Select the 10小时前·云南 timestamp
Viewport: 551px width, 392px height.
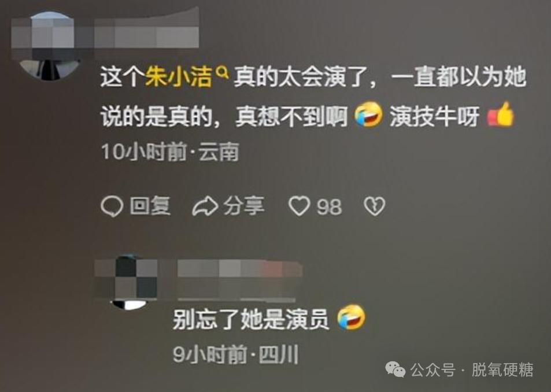[x=170, y=151]
